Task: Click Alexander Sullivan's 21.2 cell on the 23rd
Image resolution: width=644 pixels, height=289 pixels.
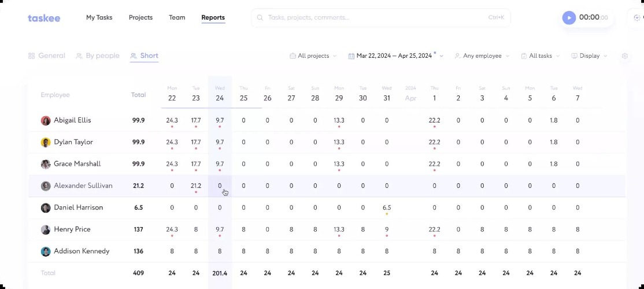Action: (196, 186)
